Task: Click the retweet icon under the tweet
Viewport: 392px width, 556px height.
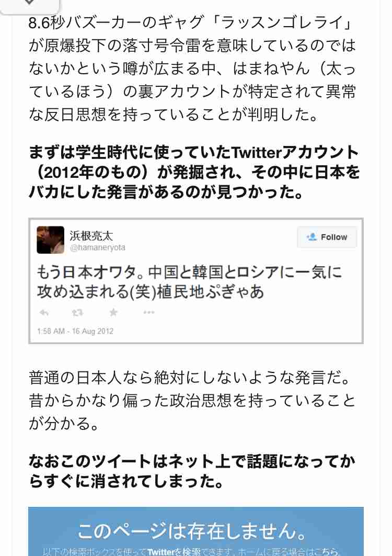Action: pyautogui.click(x=77, y=312)
